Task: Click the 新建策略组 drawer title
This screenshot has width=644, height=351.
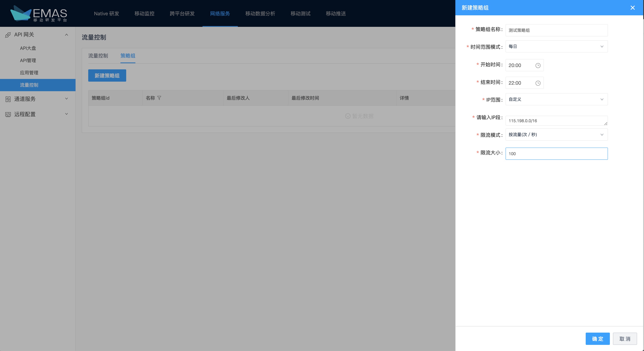Action: point(475,8)
